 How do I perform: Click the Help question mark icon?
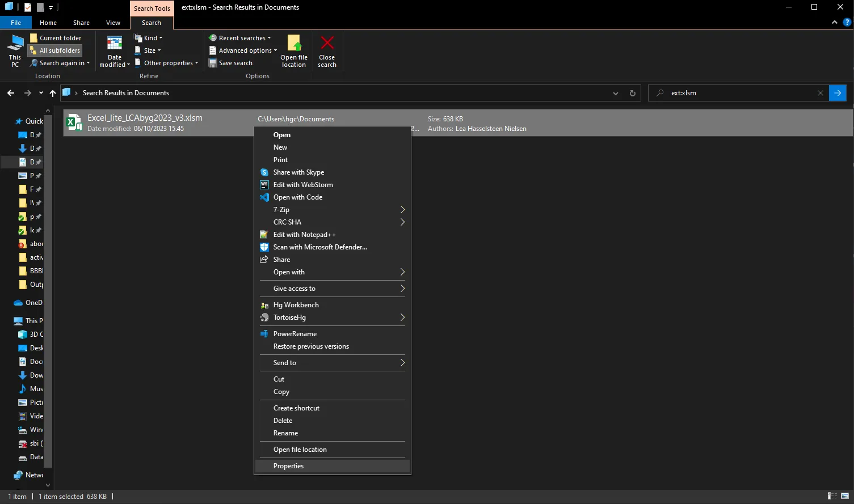coord(847,23)
